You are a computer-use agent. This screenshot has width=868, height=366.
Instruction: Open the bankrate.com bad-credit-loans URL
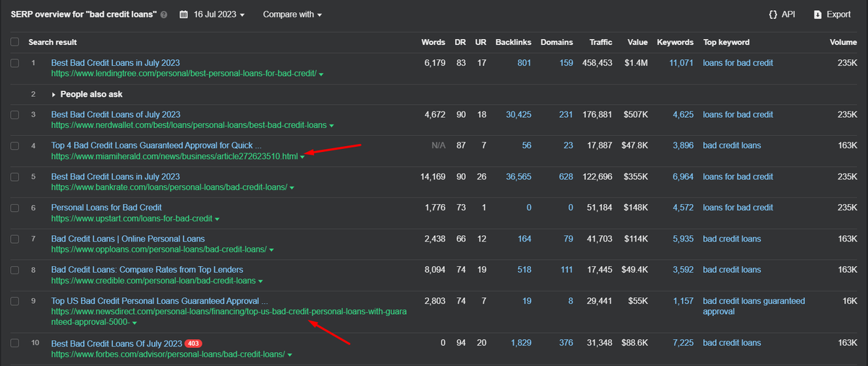click(x=169, y=187)
